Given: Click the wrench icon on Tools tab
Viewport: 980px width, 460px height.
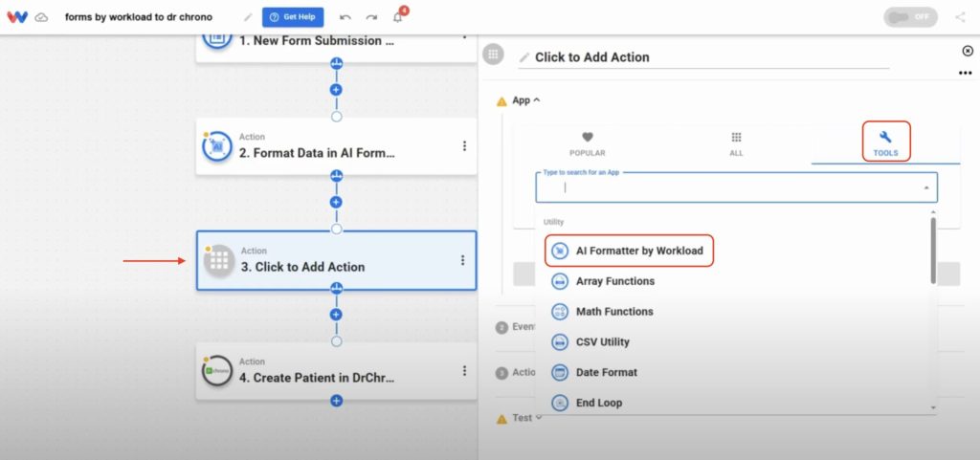Looking at the screenshot, I should (x=885, y=138).
